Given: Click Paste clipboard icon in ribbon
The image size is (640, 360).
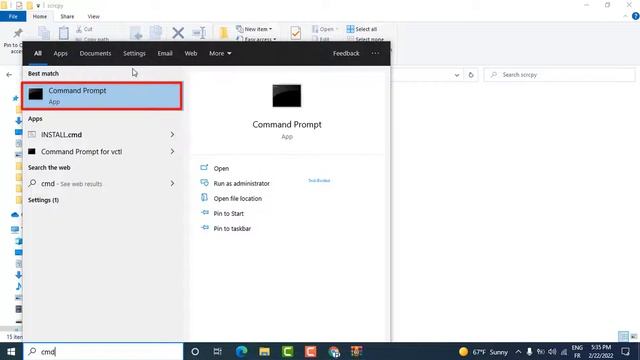Looking at the screenshot, I should (64, 33).
